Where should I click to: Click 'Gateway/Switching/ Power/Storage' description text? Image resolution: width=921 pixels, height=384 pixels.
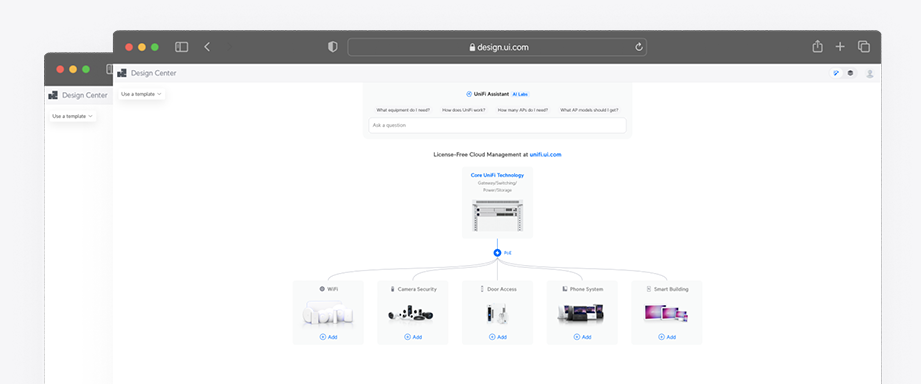point(497,186)
